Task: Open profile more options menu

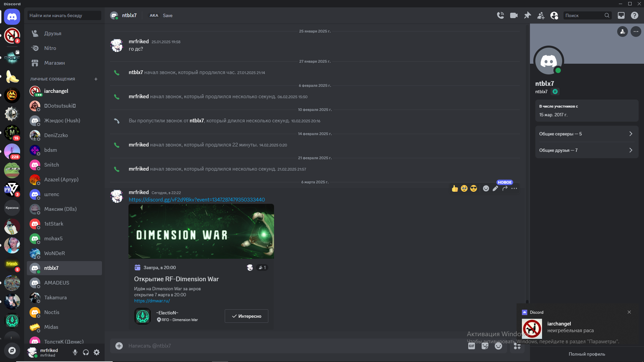Action: coord(636,32)
